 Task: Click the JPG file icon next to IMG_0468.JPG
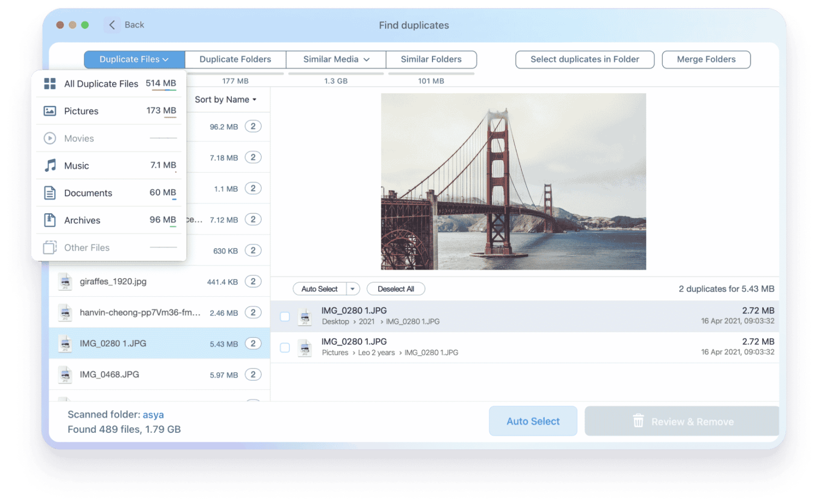tap(65, 374)
